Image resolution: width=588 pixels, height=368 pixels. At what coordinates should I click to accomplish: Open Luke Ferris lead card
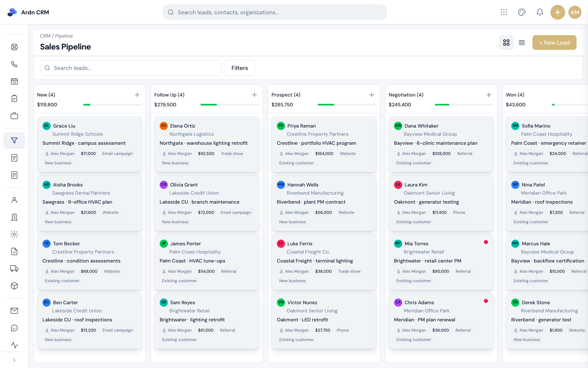[324, 262]
